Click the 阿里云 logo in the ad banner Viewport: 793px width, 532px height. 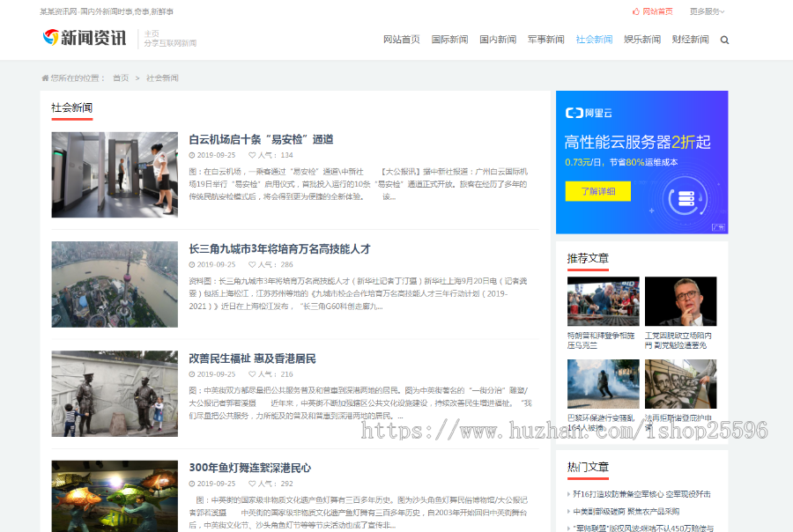[x=589, y=113]
